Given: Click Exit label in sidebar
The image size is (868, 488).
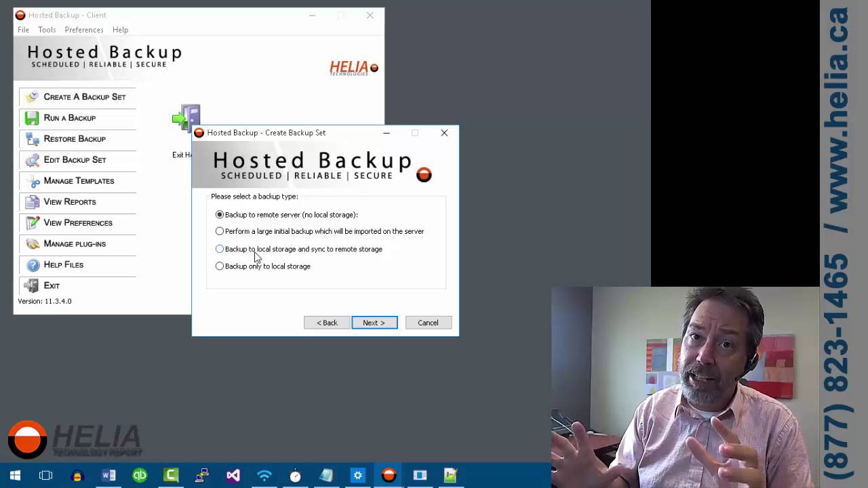Looking at the screenshot, I should point(52,286).
